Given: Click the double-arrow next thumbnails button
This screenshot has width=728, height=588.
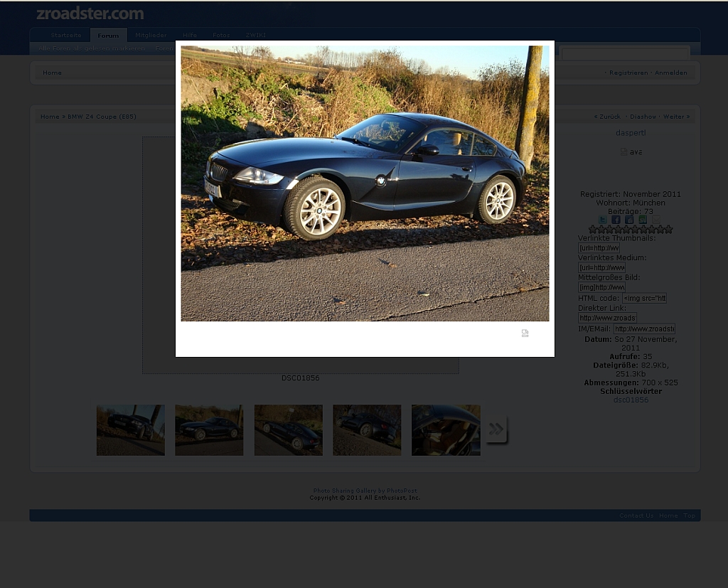Looking at the screenshot, I should (496, 429).
